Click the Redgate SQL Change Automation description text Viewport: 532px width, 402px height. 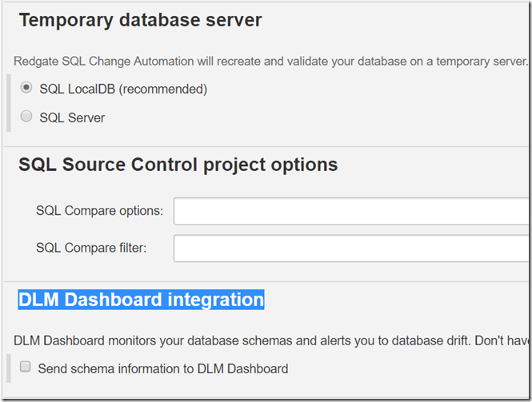click(270, 62)
